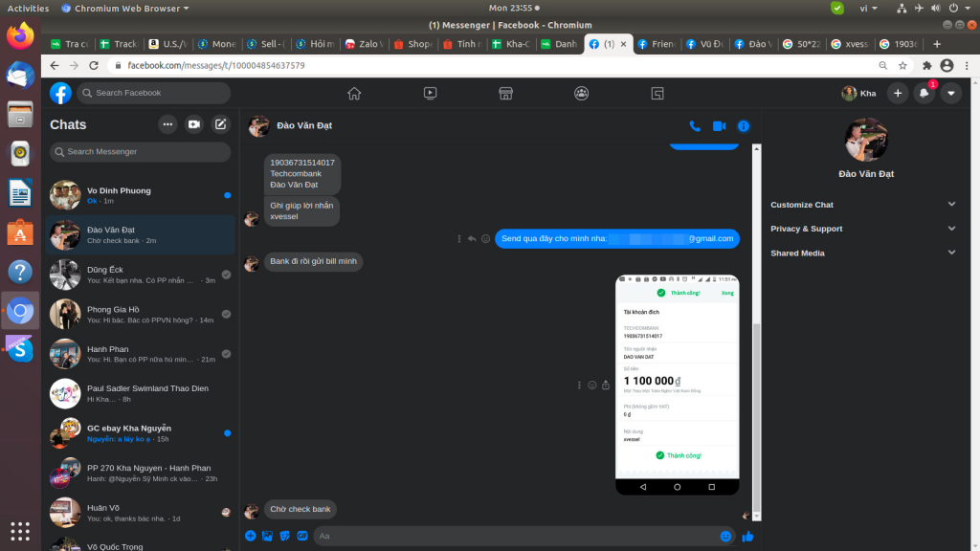Open Marketplace store icon

[x=505, y=93]
